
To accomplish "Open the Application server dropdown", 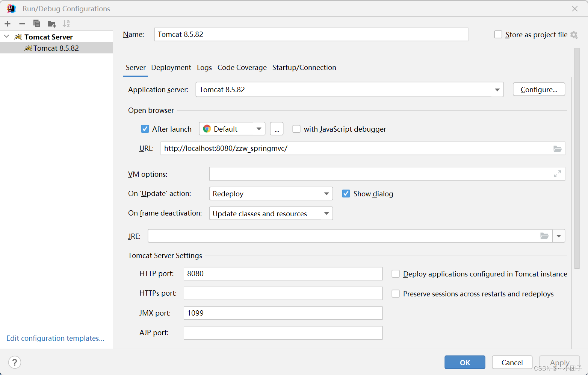I will pos(349,90).
